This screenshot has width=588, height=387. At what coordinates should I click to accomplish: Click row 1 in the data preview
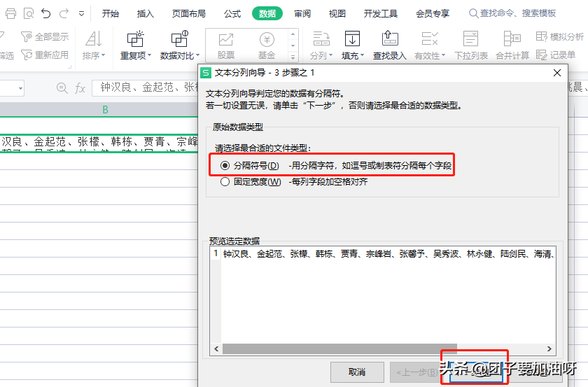(382, 254)
